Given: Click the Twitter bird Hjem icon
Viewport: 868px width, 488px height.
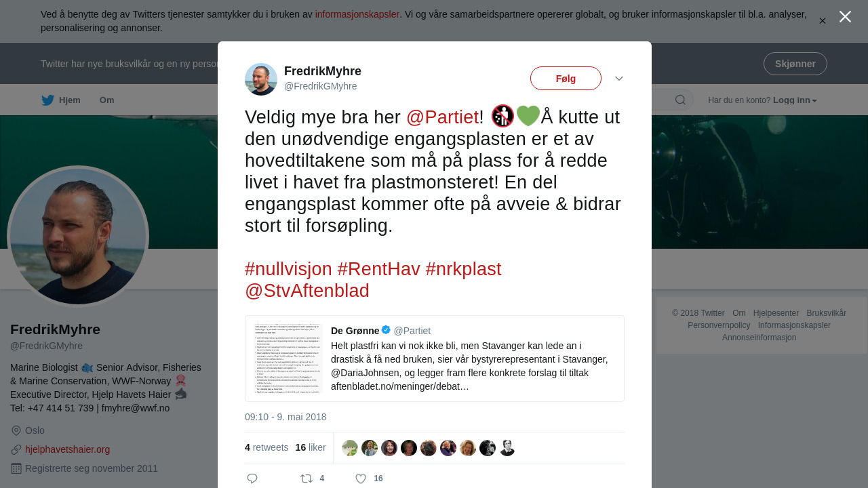Looking at the screenshot, I should (47, 100).
